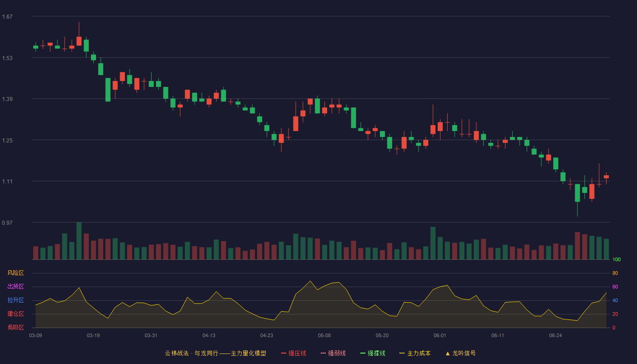Click the 0.97 price axis label

7,222
